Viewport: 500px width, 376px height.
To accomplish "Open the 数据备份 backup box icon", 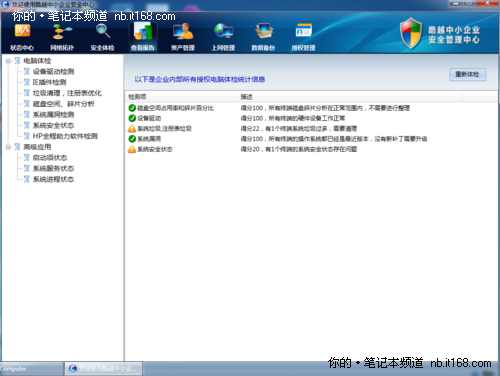I will coord(263,38).
